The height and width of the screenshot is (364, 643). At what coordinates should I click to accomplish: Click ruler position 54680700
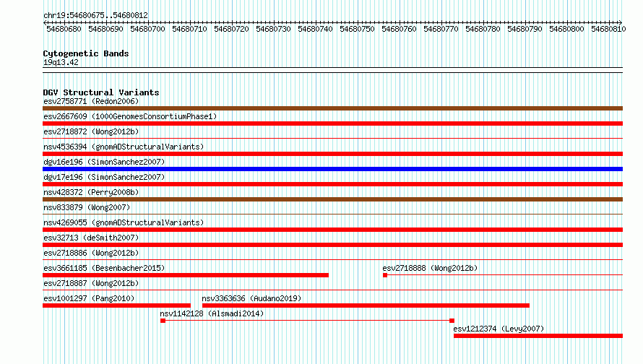click(147, 29)
